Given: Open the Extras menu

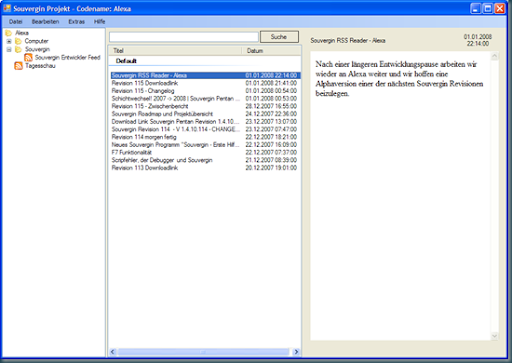Looking at the screenshot, I should (76, 22).
